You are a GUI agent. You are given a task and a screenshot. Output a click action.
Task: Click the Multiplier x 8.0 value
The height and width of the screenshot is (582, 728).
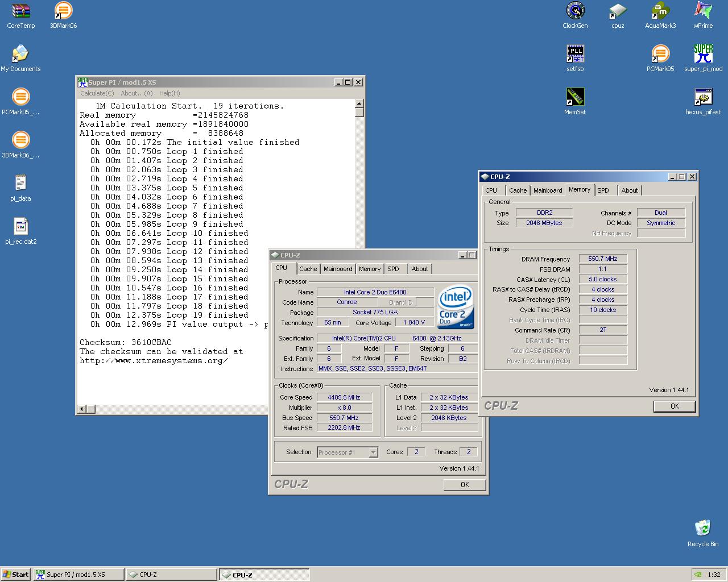point(344,408)
